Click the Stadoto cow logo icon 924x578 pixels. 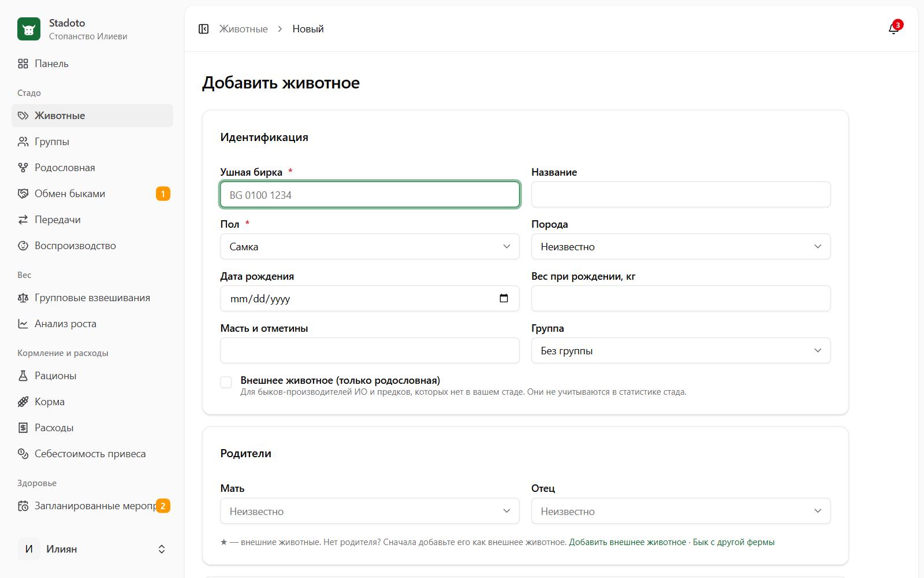[x=29, y=29]
